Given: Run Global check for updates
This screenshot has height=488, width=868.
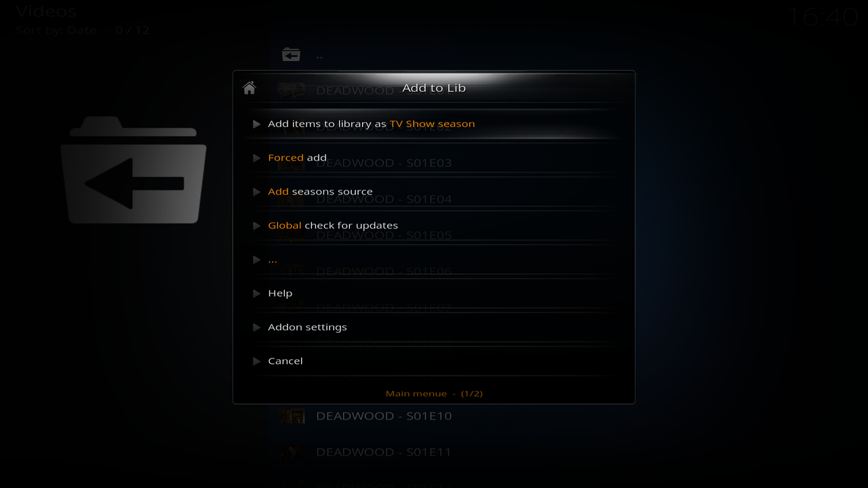Looking at the screenshot, I should point(434,226).
